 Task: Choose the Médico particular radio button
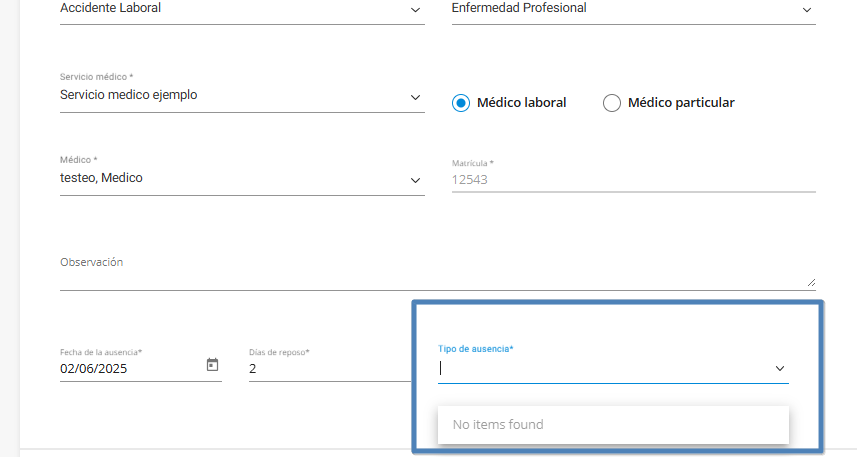(612, 103)
